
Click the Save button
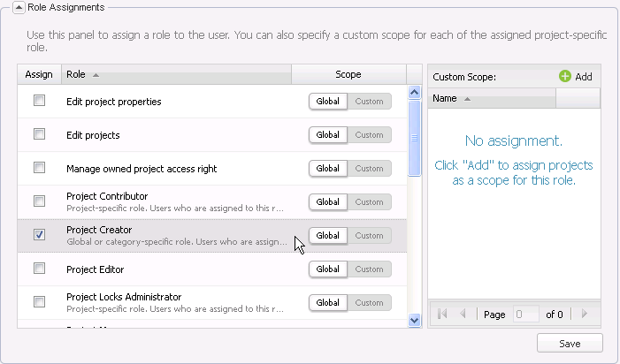[570, 343]
